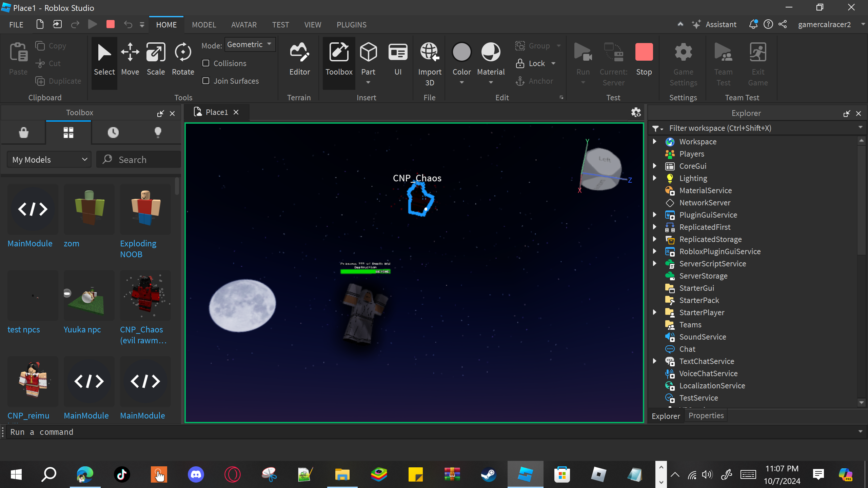The image size is (868, 488).
Task: Open the Toolbox Recent tab clock icon
Action: pos(113,133)
